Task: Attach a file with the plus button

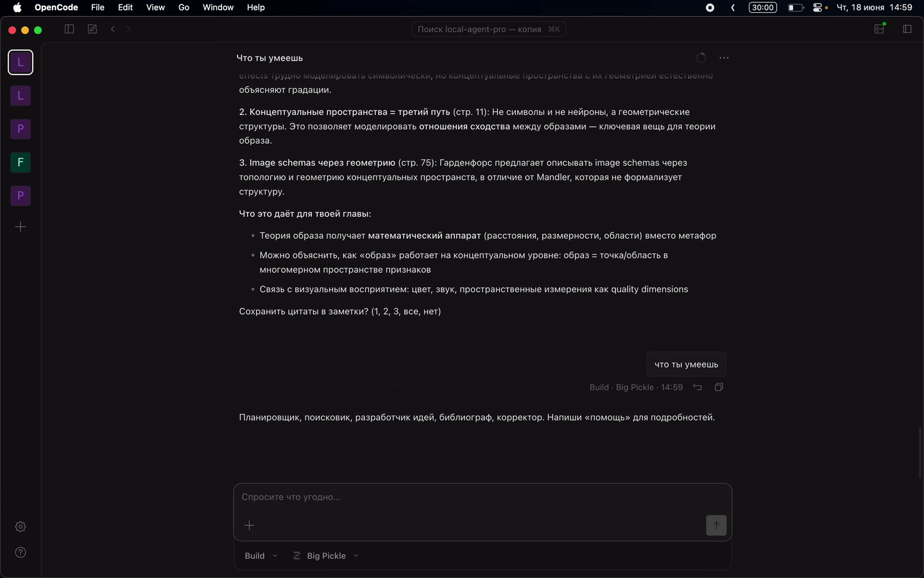Action: tap(250, 525)
